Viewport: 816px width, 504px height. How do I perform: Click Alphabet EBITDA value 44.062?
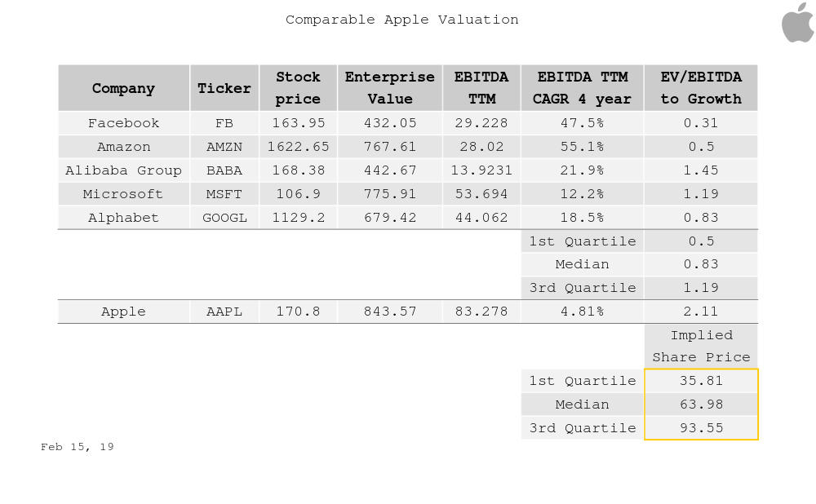[481, 218]
